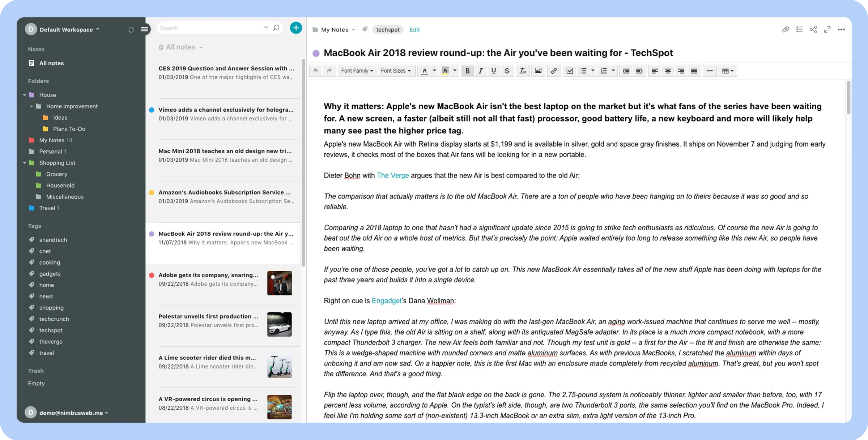
Task: Open the My Notes folder
Action: [51, 140]
